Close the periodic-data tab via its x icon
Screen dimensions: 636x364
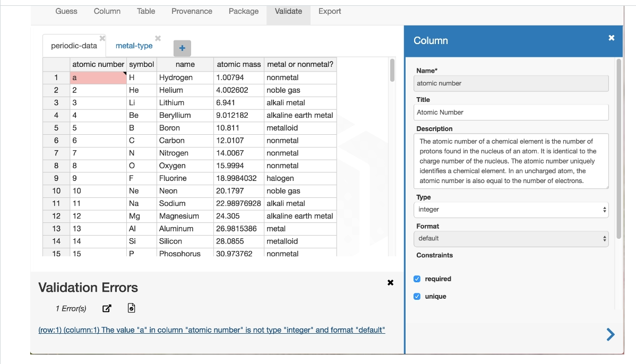tap(102, 38)
